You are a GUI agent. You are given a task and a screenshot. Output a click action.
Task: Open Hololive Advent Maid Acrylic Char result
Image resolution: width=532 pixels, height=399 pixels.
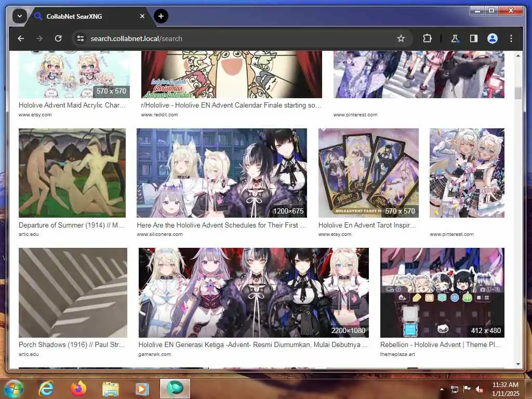72,105
